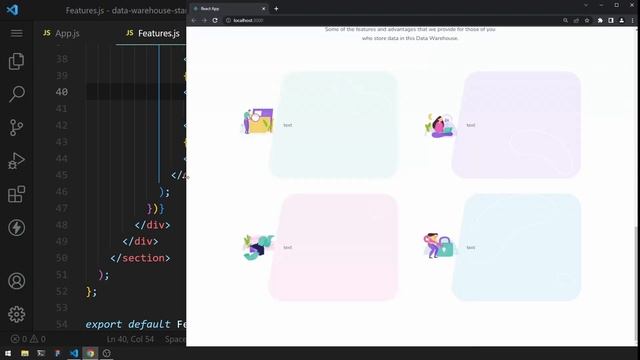Open the Search view in activity bar

[x=16, y=94]
